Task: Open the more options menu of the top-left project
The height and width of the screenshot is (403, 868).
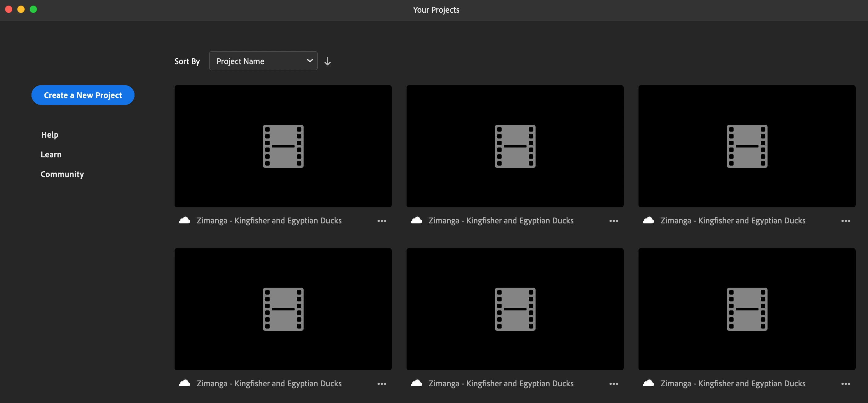Action: [382, 221]
